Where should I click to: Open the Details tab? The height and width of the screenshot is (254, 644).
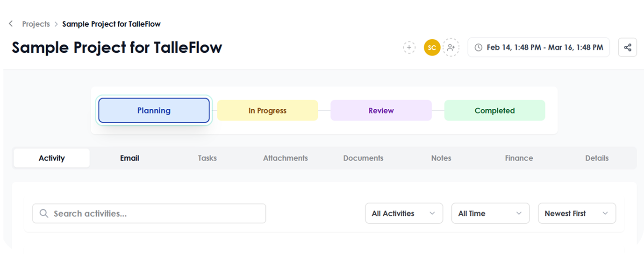pos(597,158)
